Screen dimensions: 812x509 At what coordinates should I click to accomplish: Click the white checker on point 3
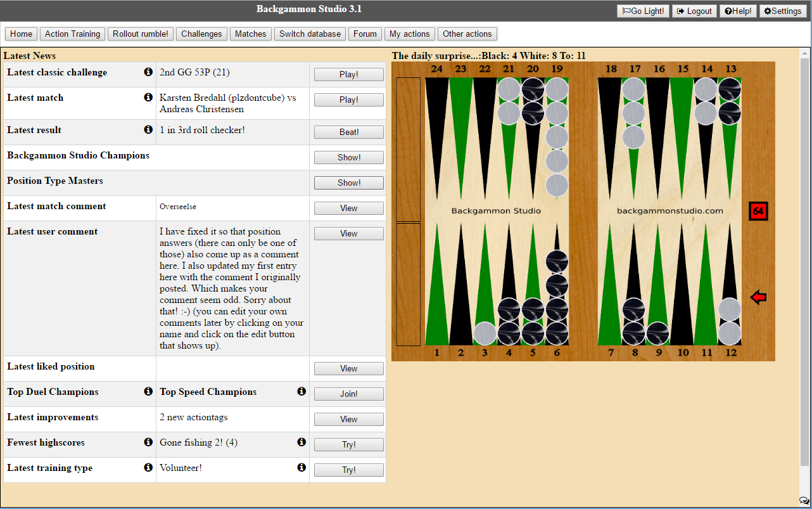tap(485, 333)
